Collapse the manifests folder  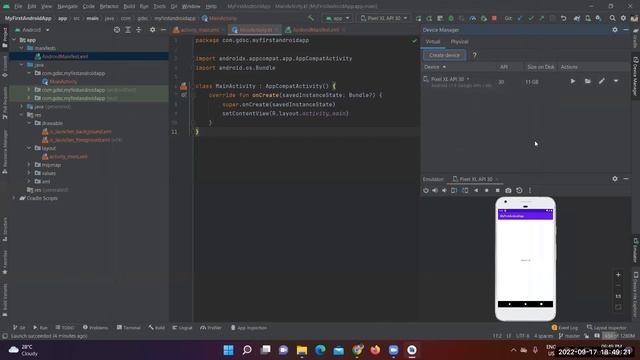(22, 48)
